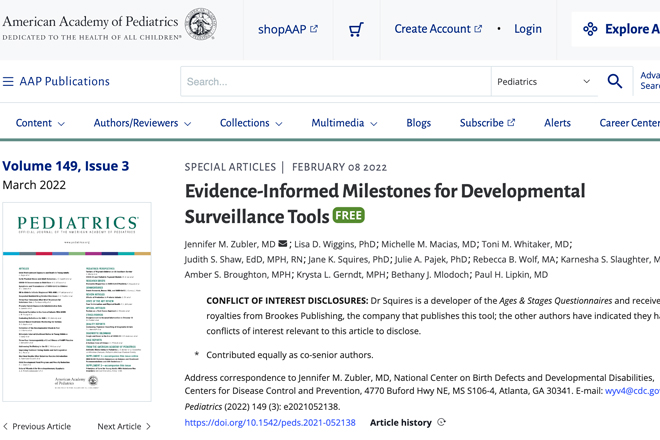The height and width of the screenshot is (440, 660).
Task: Run search with magnifier icon
Action: click(615, 81)
